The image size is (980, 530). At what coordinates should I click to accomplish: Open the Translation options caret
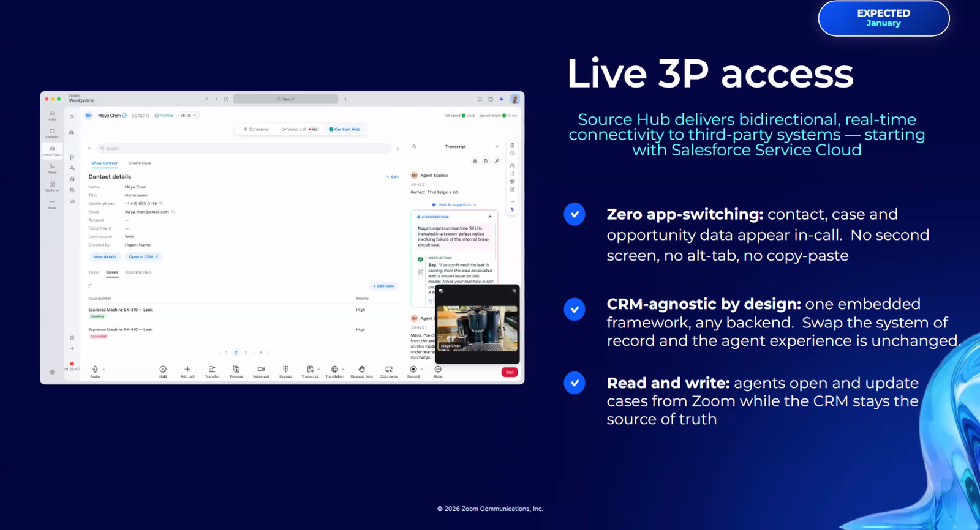pos(343,369)
